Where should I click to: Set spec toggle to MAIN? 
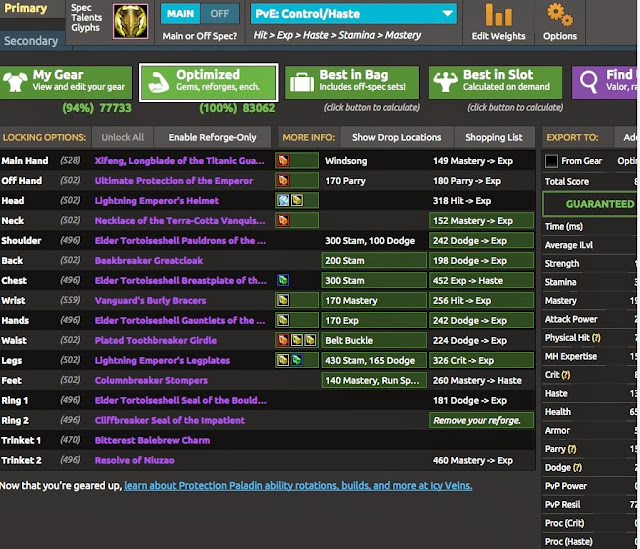pyautogui.click(x=180, y=14)
